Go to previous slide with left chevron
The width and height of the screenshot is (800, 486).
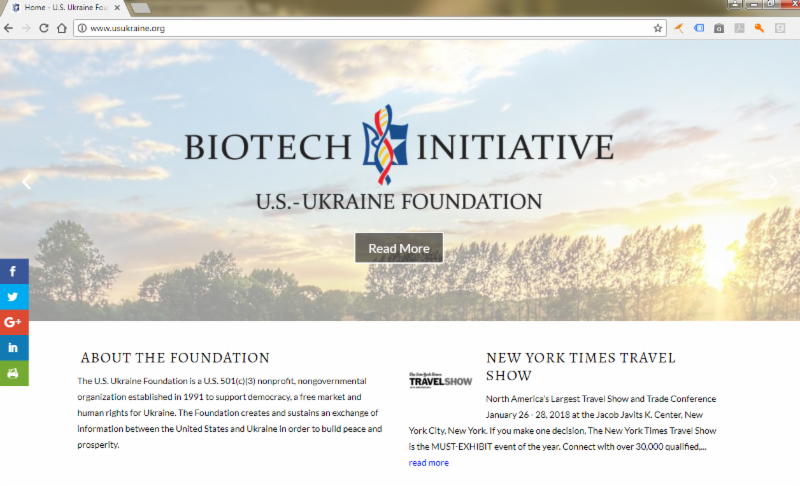(27, 182)
